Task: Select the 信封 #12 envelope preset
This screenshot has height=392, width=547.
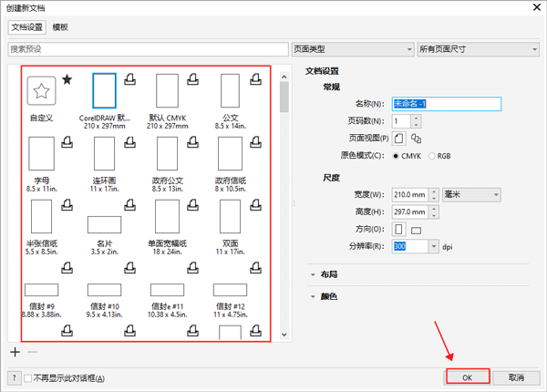Action: 230,290
